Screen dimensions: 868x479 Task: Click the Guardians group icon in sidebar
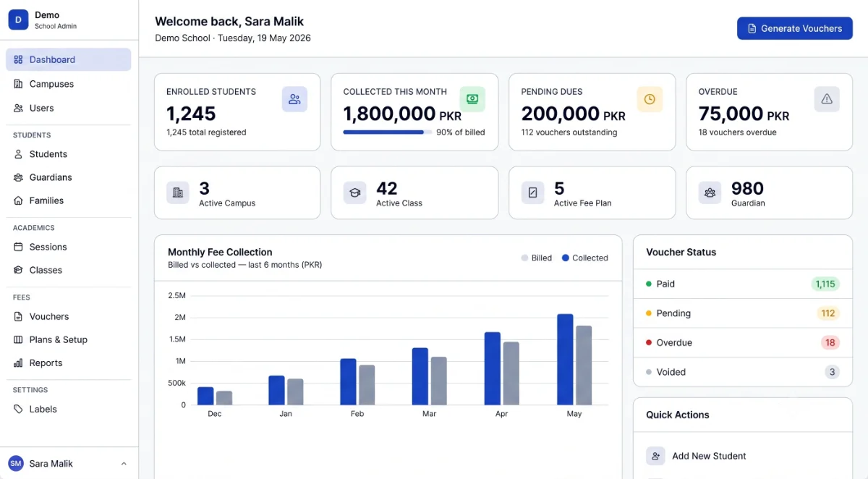click(18, 177)
